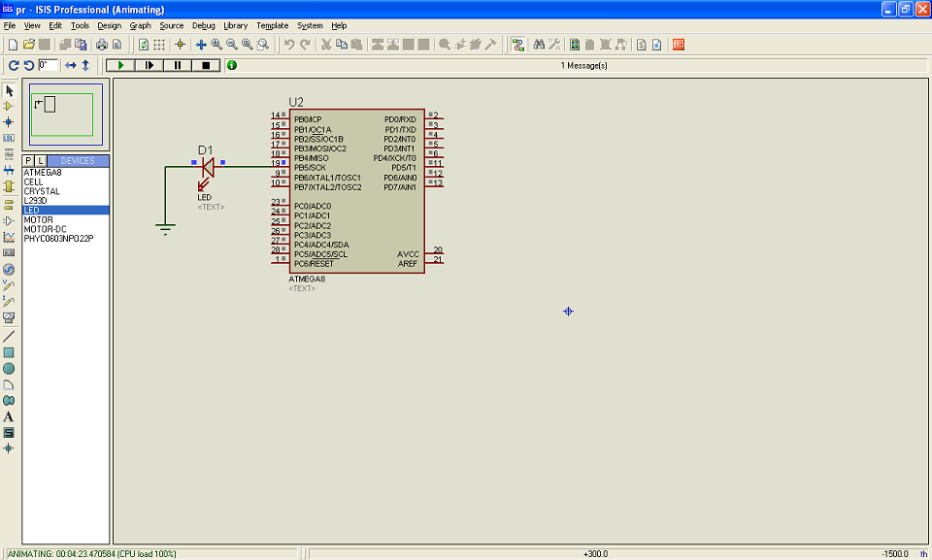Click the Y-mirror vertical flip icon
Viewport: 932px width, 560px height.
pyautogui.click(x=85, y=65)
